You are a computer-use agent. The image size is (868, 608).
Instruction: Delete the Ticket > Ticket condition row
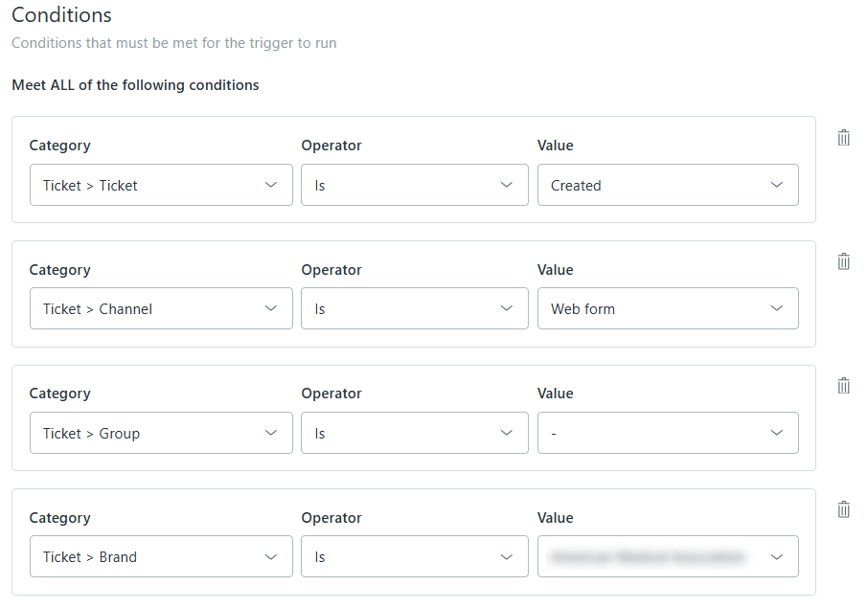click(x=843, y=138)
